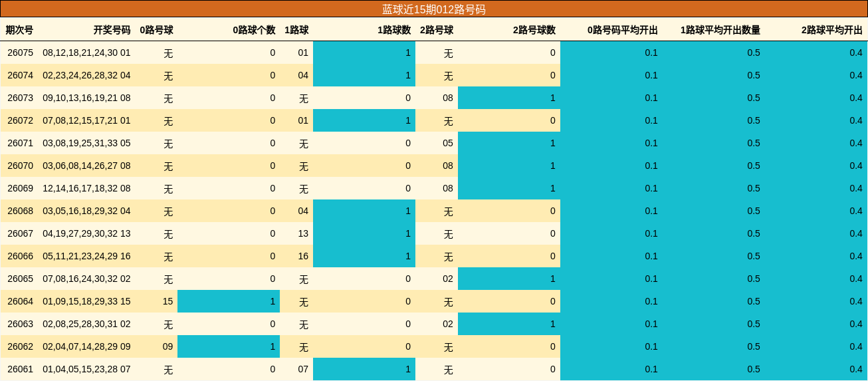The height and width of the screenshot is (381, 868).
Task: Click period number 26072
Action: point(20,120)
